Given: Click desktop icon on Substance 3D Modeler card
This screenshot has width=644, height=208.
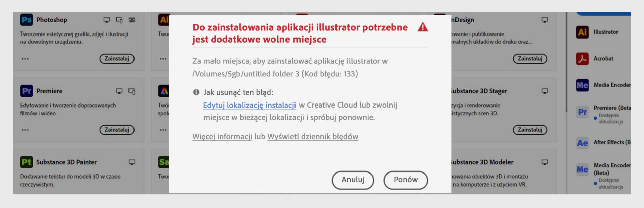Looking at the screenshot, I should coord(545,162).
